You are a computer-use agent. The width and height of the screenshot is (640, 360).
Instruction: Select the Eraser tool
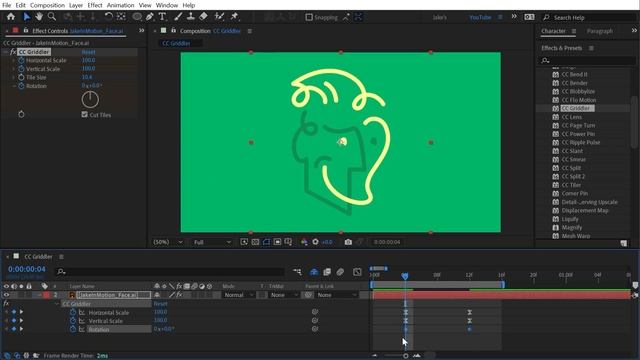(x=203, y=17)
